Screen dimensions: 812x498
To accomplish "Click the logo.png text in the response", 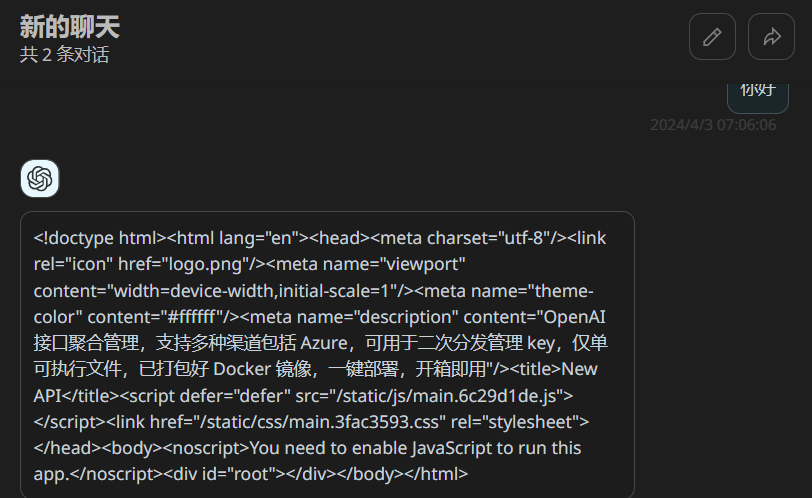I will (x=205, y=265).
